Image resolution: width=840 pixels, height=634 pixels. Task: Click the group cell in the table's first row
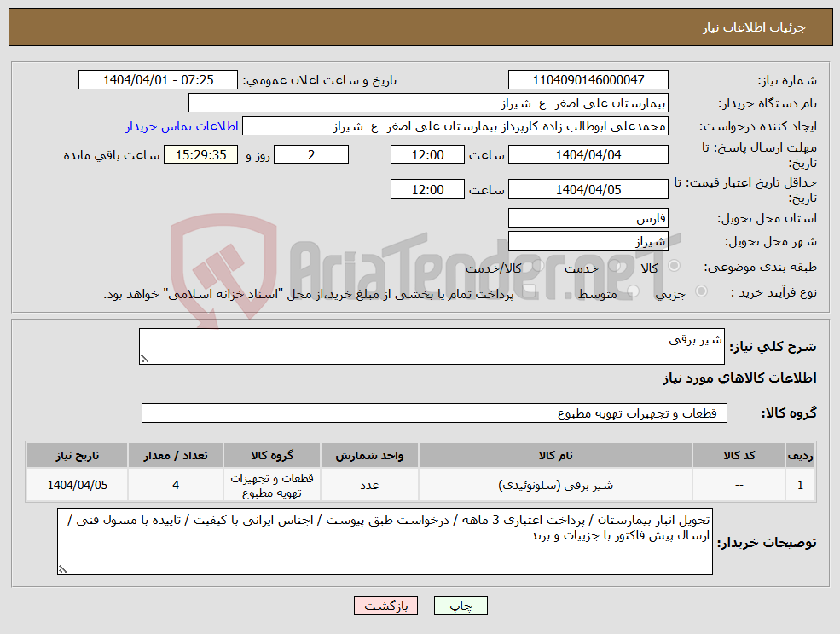click(272, 485)
